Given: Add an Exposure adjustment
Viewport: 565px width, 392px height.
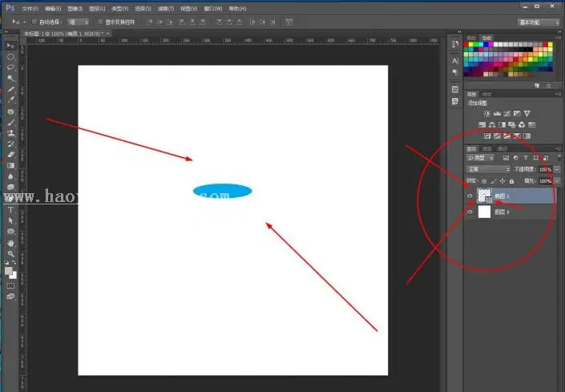Looking at the screenshot, I should 517,114.
